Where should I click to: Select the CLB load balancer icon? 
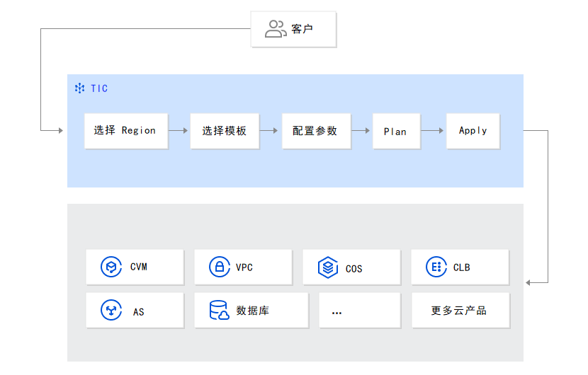(x=436, y=267)
